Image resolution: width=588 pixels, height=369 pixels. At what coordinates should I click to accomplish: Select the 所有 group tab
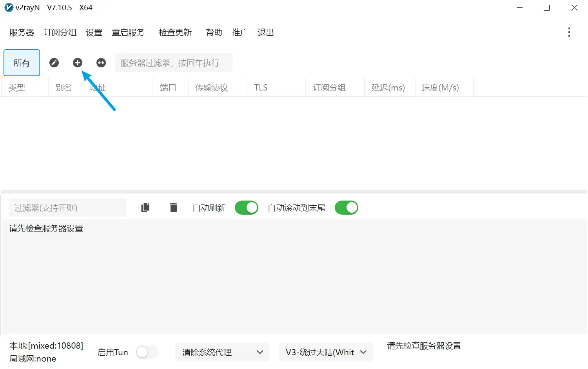pyautogui.click(x=22, y=63)
